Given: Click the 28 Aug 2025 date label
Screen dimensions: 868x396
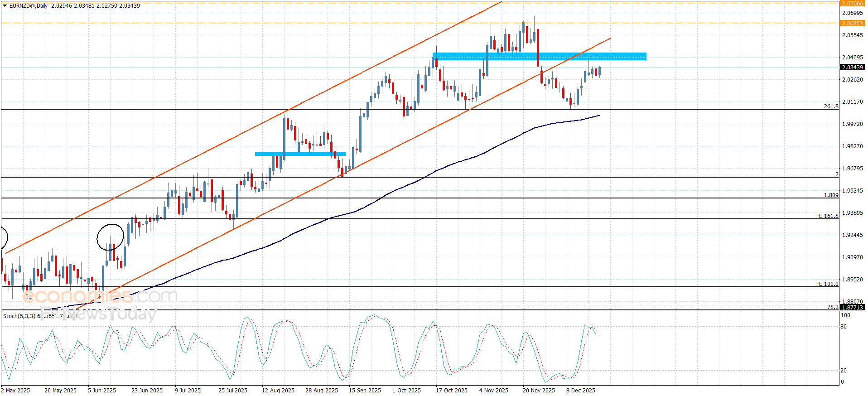Looking at the screenshot, I should pyautogui.click(x=322, y=391).
